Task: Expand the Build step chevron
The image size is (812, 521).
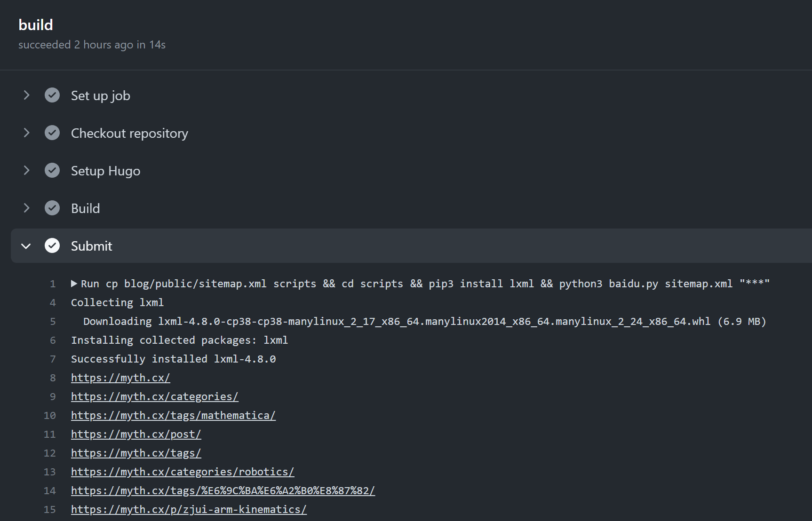Action: [x=26, y=208]
